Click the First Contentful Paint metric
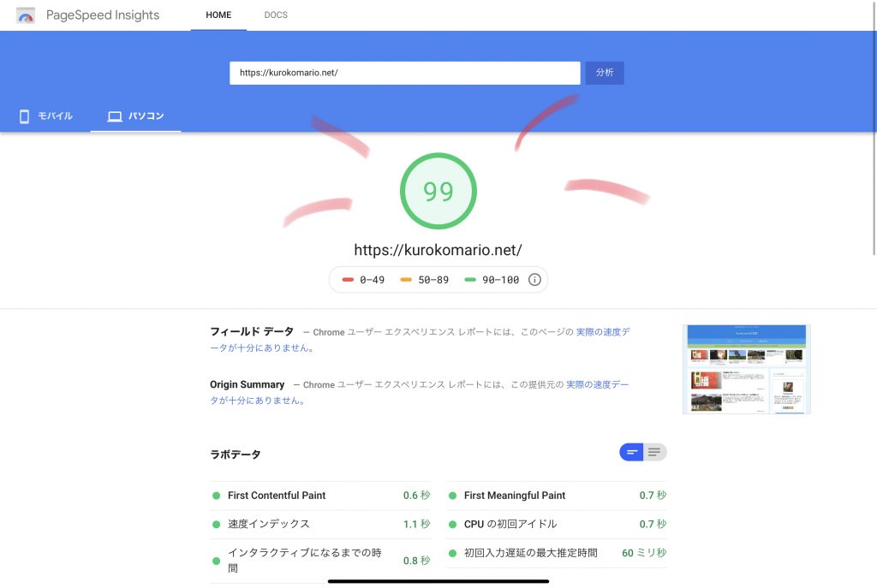The width and height of the screenshot is (877, 588). [x=320, y=496]
